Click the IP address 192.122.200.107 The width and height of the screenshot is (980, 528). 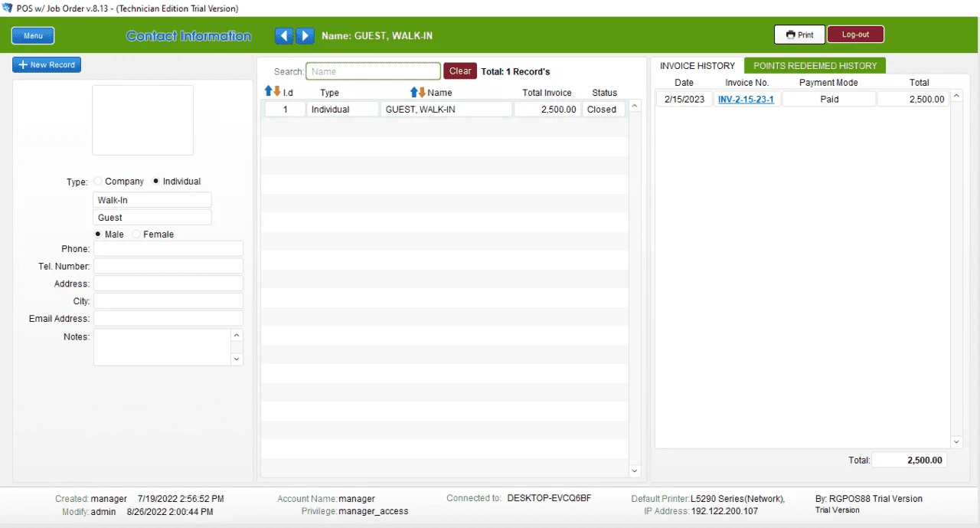(724, 511)
